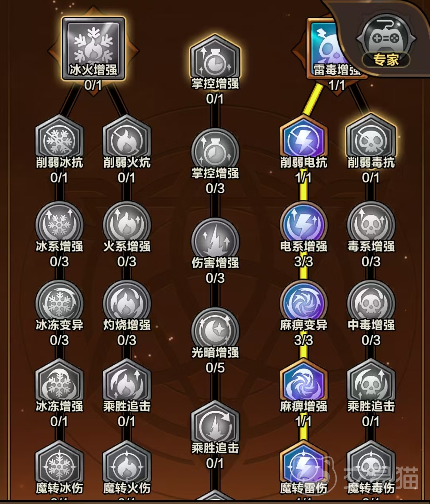Tap the top 掌控增强 stopwatch hexagon

tap(215, 60)
